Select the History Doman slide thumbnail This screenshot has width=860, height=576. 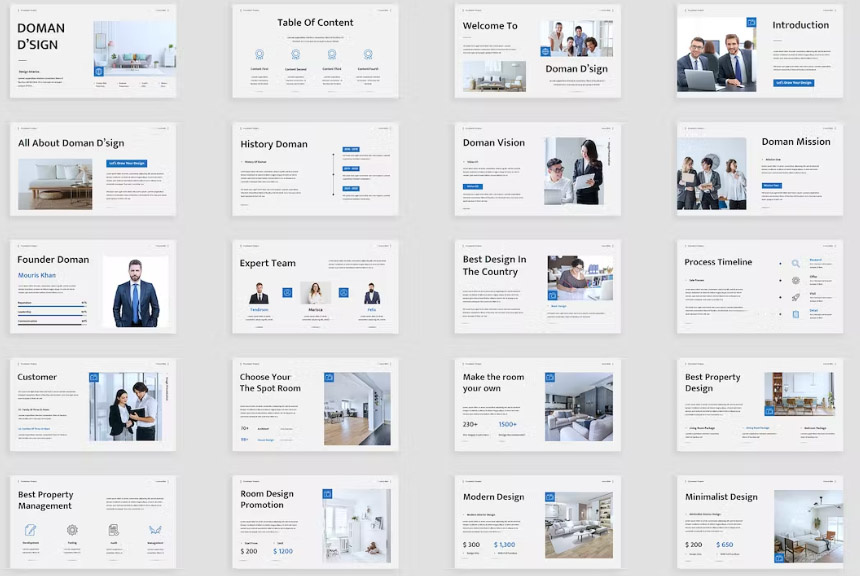315,169
